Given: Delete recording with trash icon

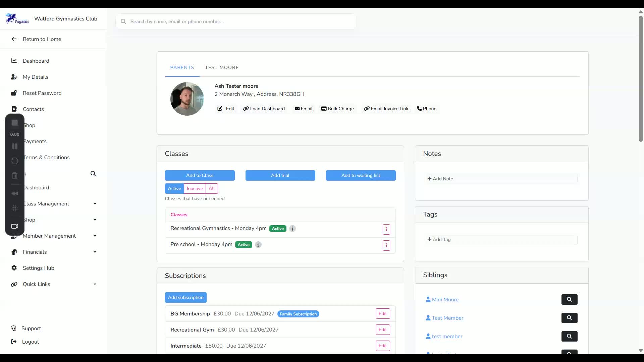Looking at the screenshot, I should [15, 176].
